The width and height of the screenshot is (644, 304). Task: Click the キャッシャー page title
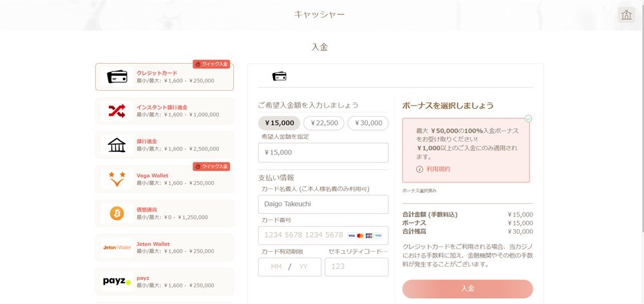tap(319, 14)
